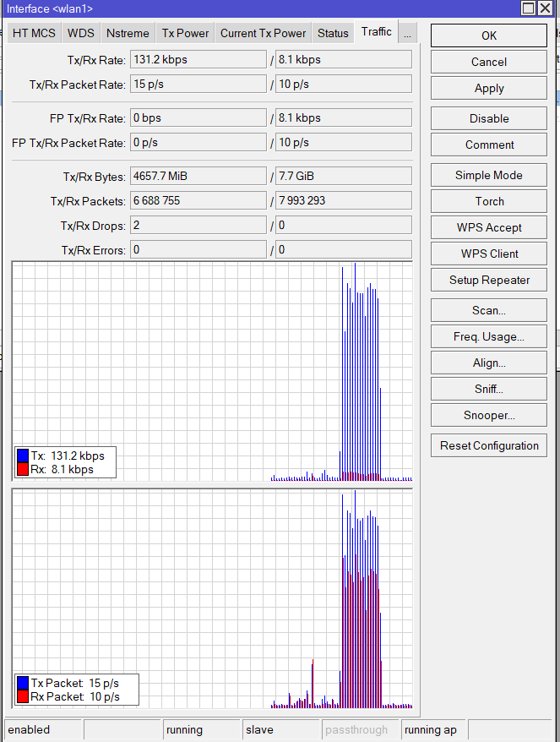
Task: Click the OK button
Action: pyautogui.click(x=489, y=35)
